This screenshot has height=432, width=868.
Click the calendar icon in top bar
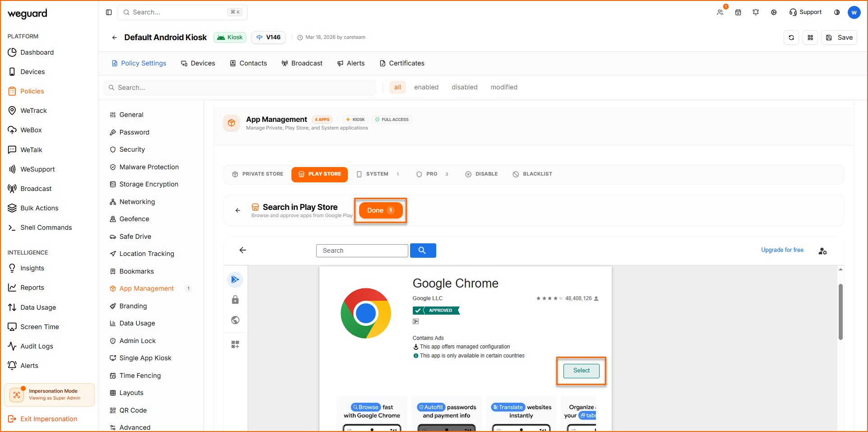(x=738, y=12)
